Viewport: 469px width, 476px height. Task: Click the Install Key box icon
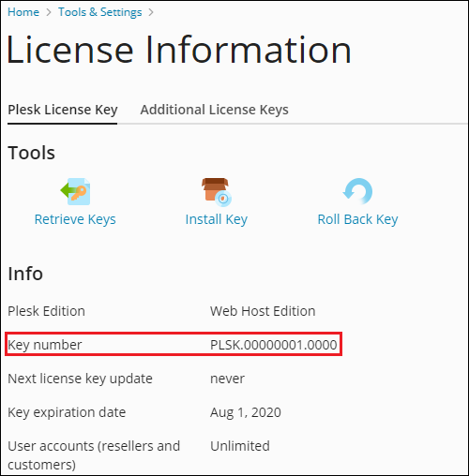click(217, 192)
